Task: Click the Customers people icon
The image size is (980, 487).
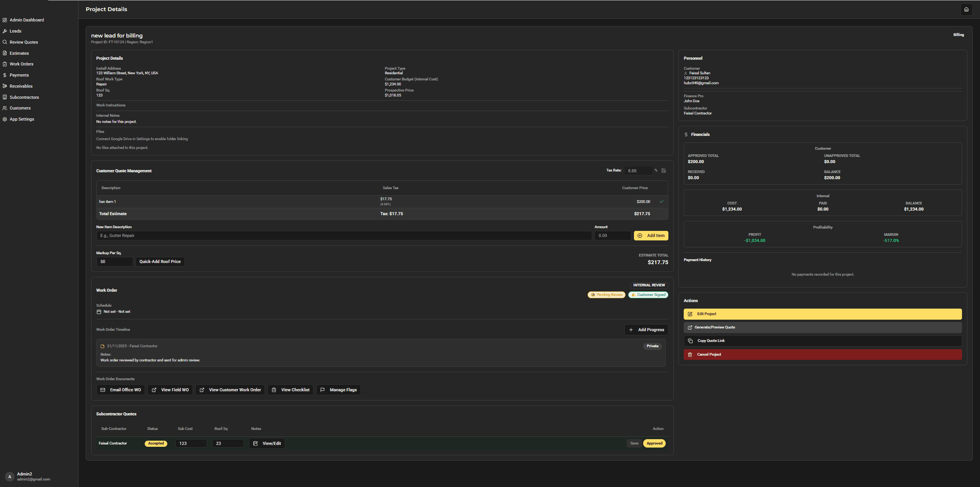Action: 5,108
